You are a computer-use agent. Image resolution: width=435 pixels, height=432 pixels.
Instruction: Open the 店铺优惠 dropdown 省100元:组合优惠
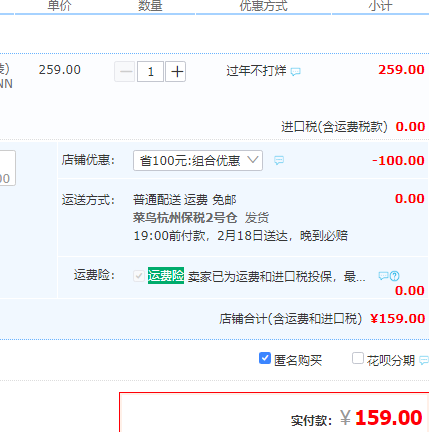198,161
